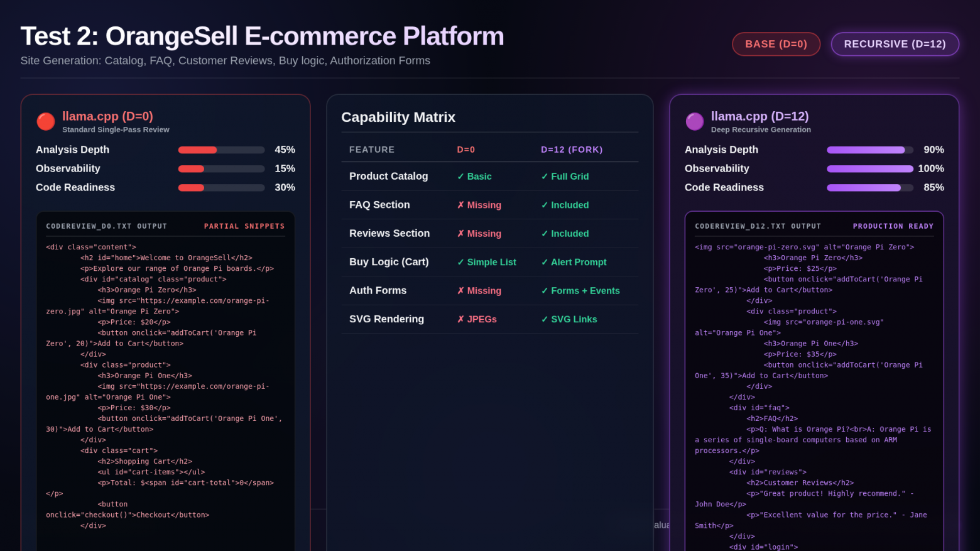Click the "CODEREVIEW_D0.TXT OUTPUT" code header
This screenshot has height=551, width=980.
106,226
